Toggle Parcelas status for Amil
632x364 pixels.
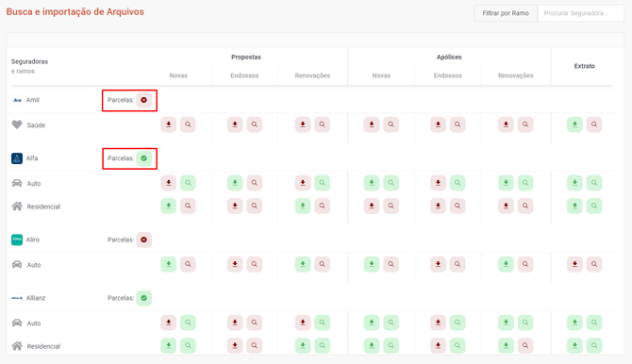(x=144, y=100)
